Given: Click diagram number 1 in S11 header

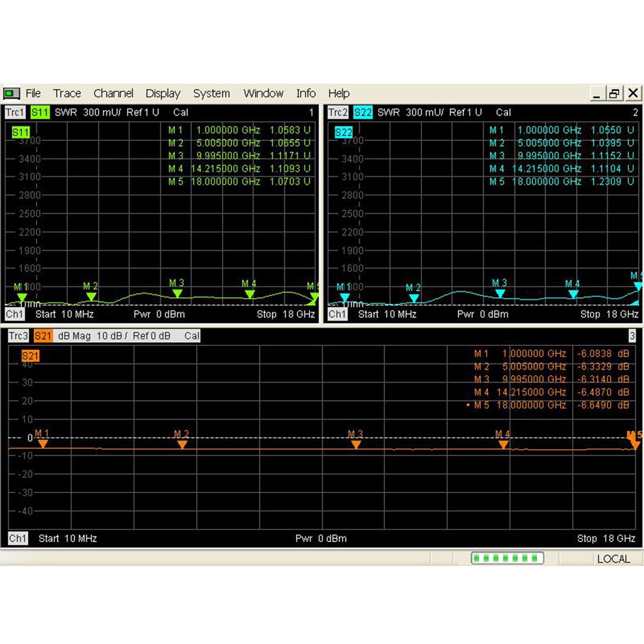Looking at the screenshot, I should click(x=311, y=112).
